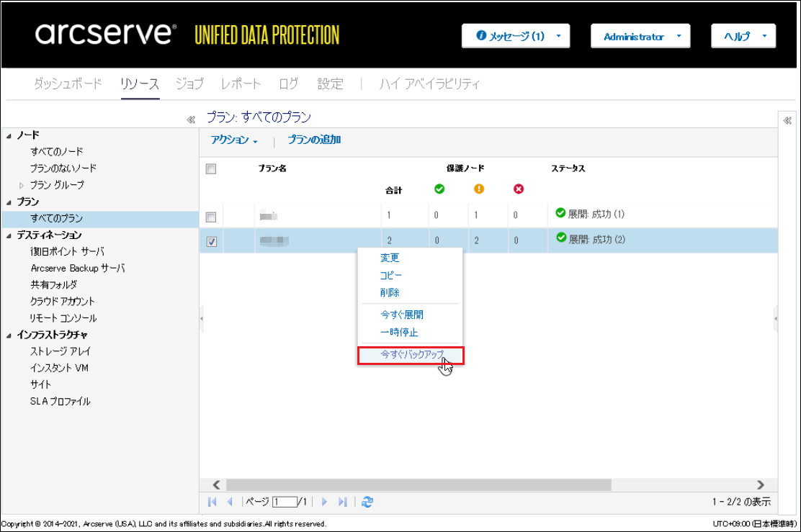Check the first plan row checkbox
The height and width of the screenshot is (532, 801).
click(x=211, y=217)
